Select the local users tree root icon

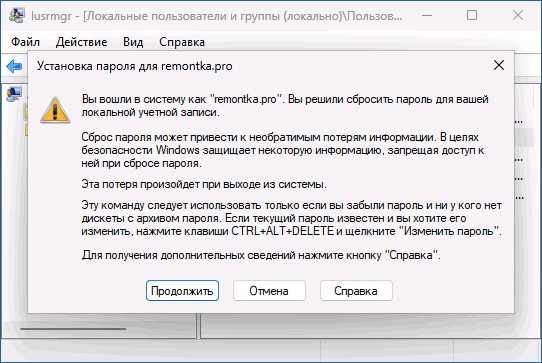[14, 94]
